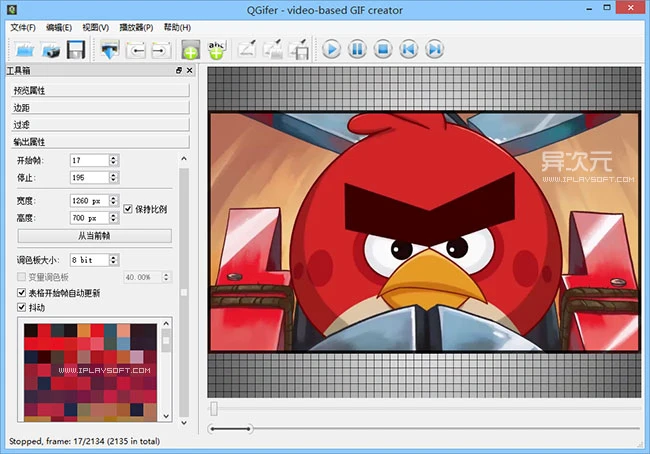650x454 pixels.
Task: Open the 编辑(E) menu
Action: click(x=59, y=27)
